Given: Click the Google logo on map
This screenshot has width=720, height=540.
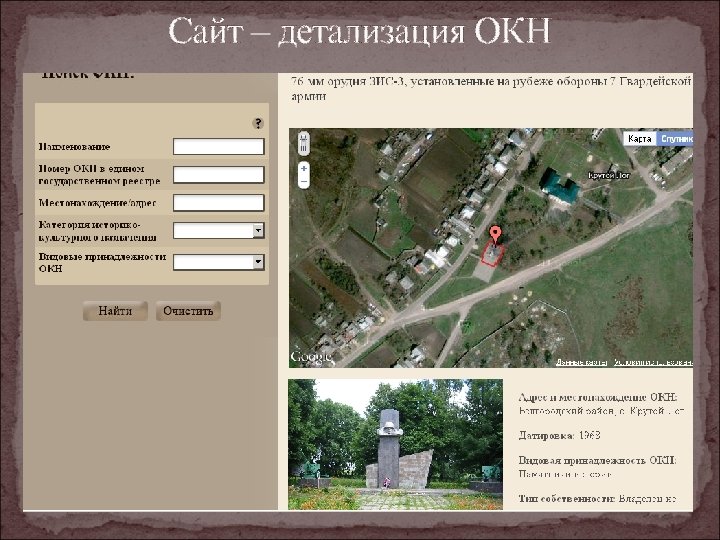Looking at the screenshot, I should (310, 357).
